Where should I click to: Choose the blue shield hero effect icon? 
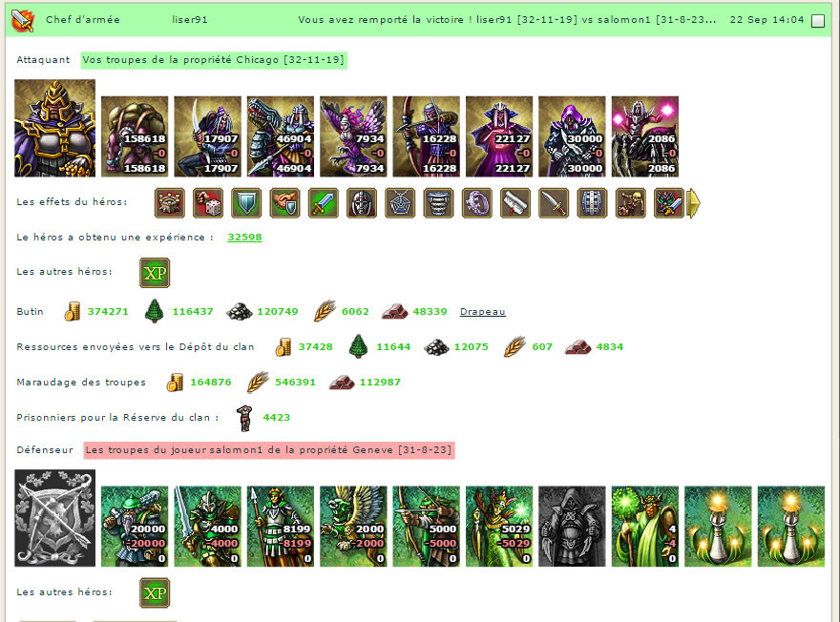coord(246,203)
